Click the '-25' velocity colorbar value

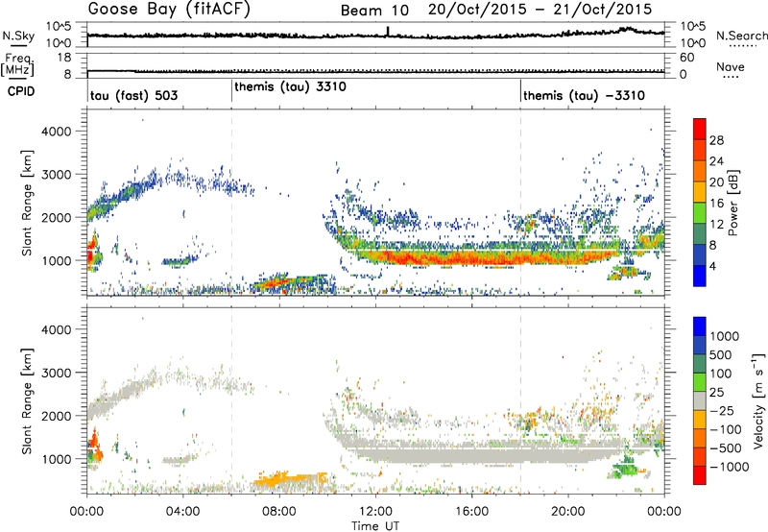tap(722, 411)
